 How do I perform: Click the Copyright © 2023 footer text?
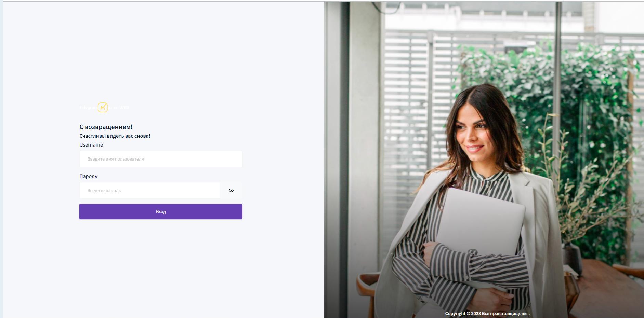(487, 313)
